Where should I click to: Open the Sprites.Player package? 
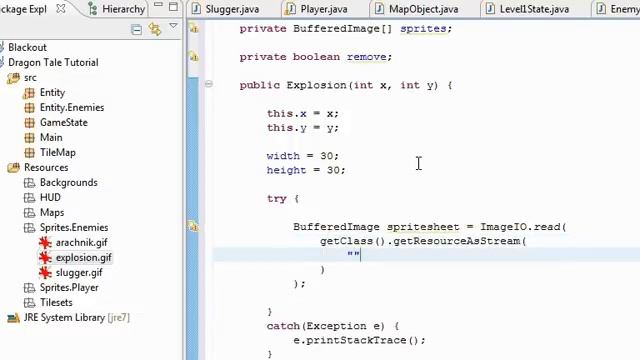click(x=69, y=288)
